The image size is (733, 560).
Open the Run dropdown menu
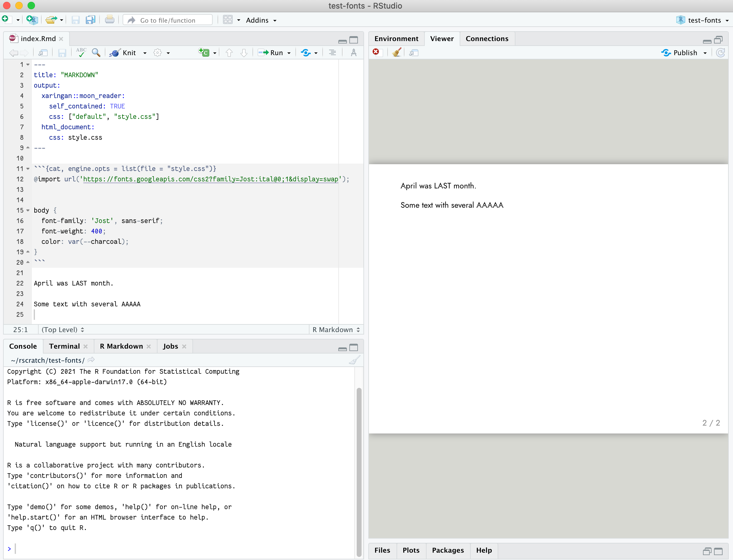(289, 53)
